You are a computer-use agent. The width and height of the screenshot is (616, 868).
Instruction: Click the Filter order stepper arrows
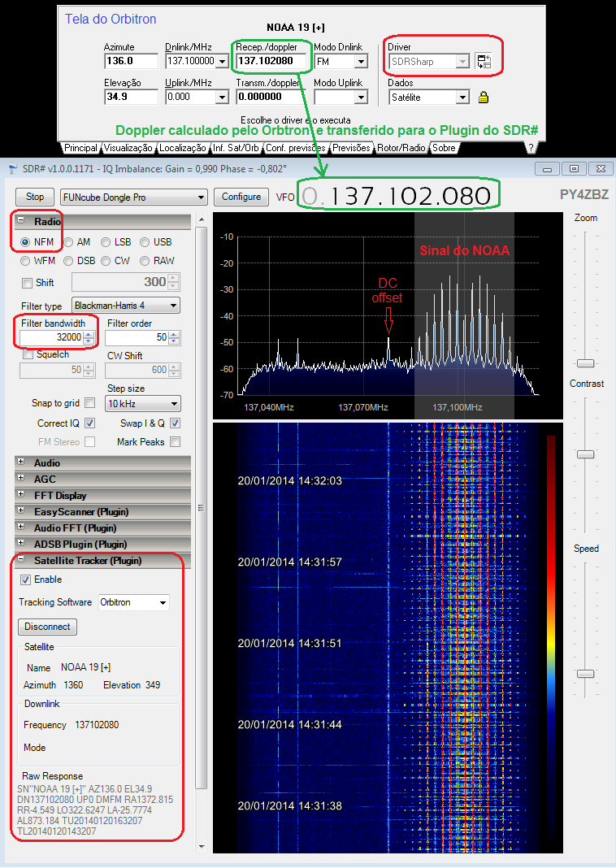point(175,337)
